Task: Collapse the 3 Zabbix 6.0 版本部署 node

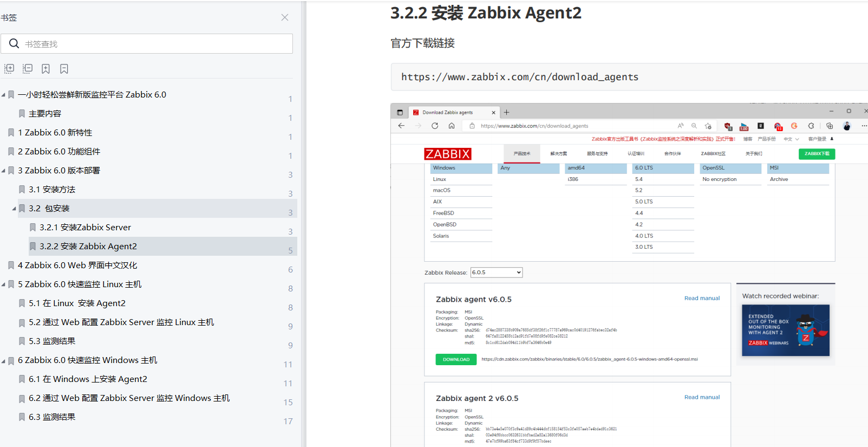Action: point(3,171)
